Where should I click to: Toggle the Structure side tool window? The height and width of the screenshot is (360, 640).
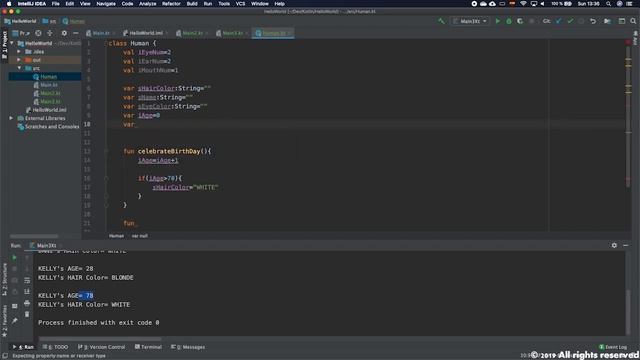click(4, 279)
